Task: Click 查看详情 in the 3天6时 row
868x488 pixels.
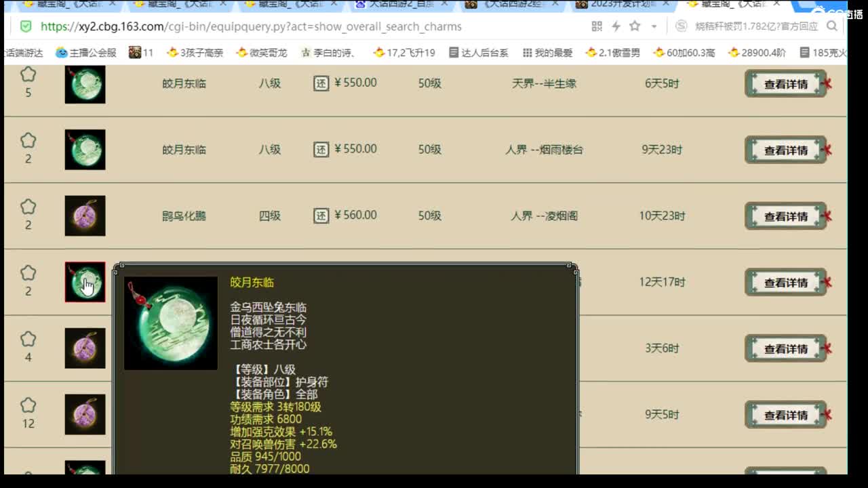Action: [786, 348]
